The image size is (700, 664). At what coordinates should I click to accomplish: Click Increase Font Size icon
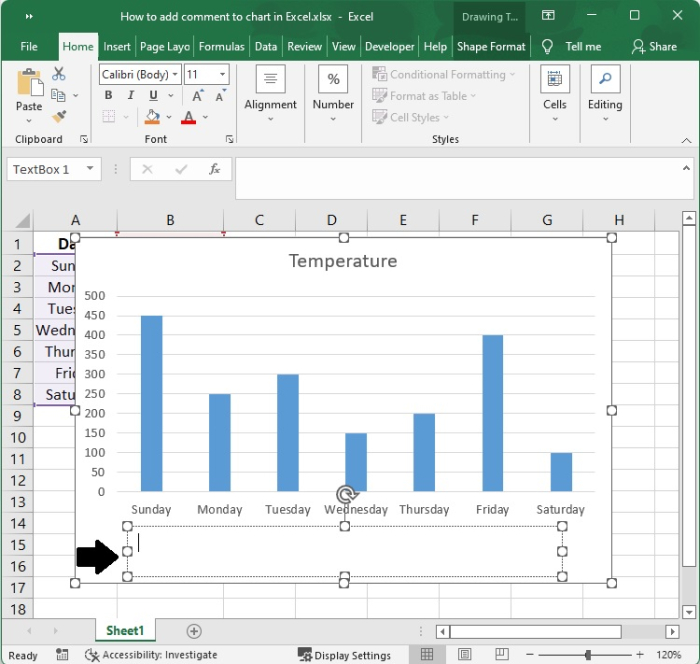(198, 96)
